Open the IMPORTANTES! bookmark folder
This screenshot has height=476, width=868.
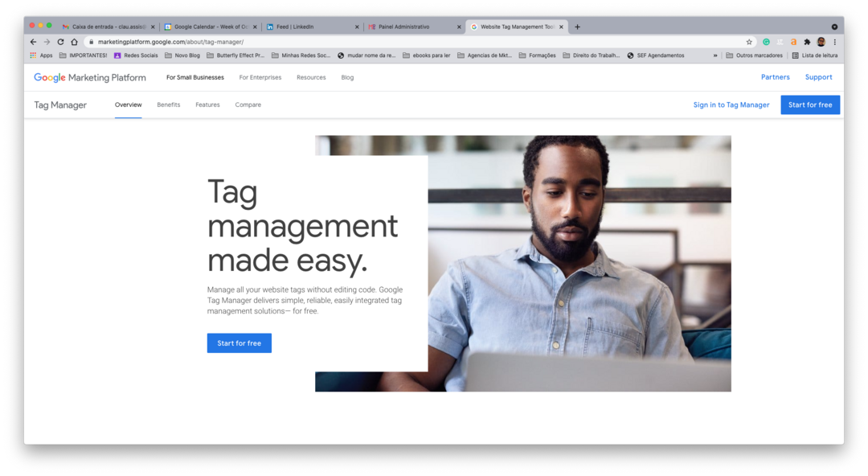(x=83, y=55)
